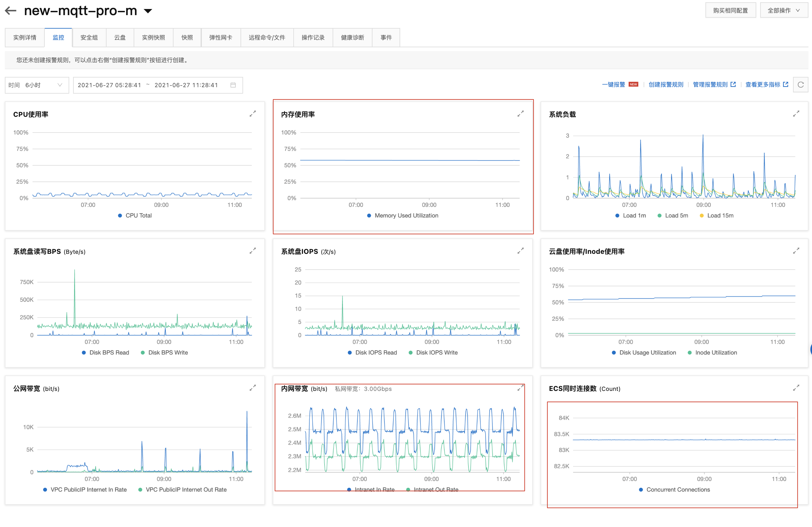Open the 全部操作 dropdown
The image size is (812, 527).
(x=784, y=10)
